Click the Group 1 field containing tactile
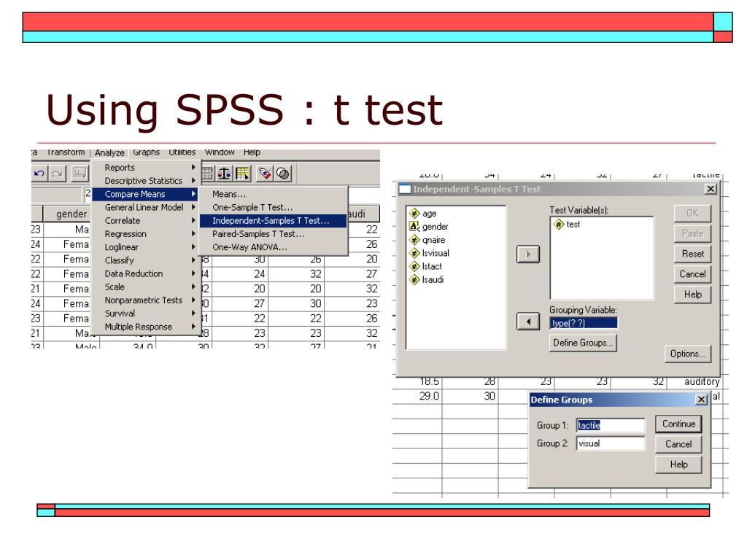 coord(611,425)
